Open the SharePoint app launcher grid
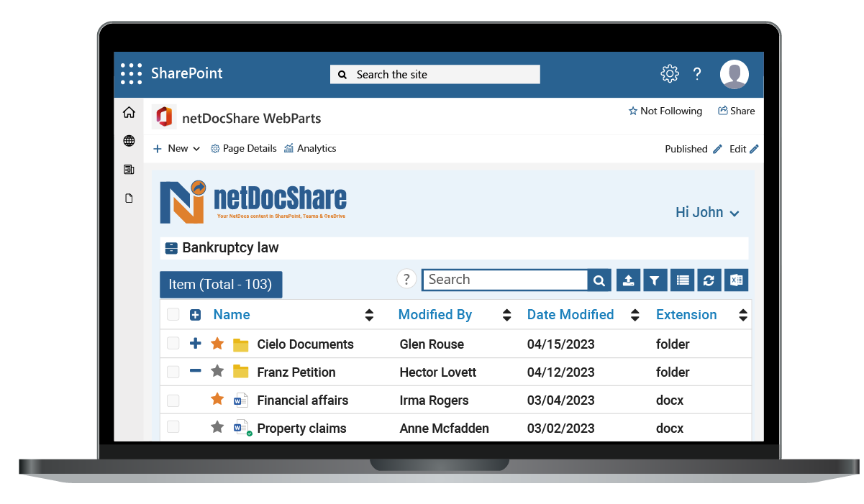This screenshot has height=504, width=864. (131, 73)
